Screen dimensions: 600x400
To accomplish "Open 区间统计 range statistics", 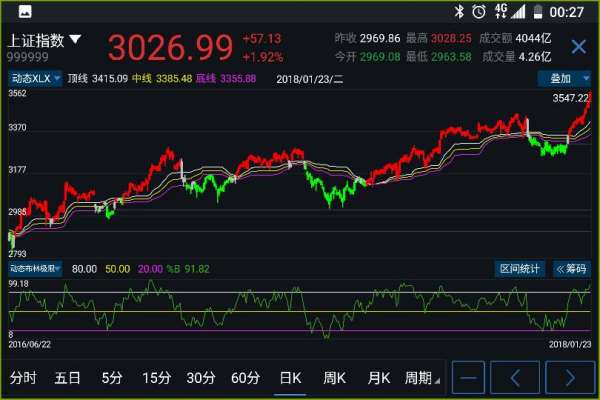I will click(520, 268).
